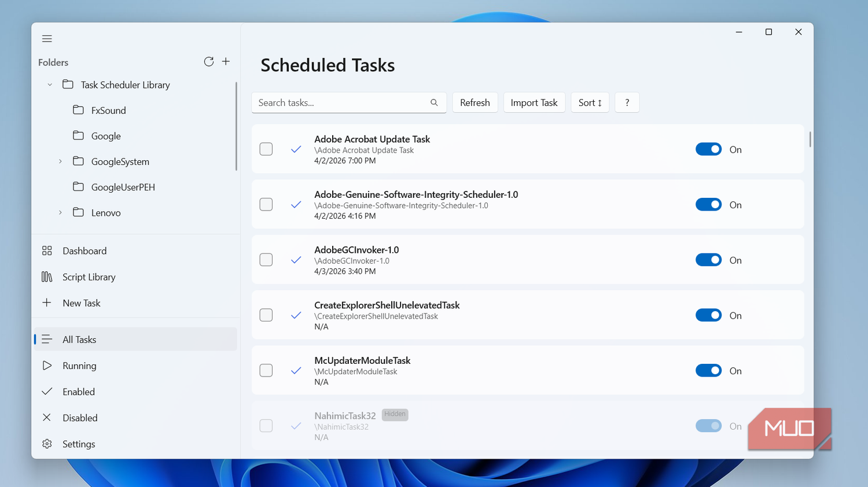Switch to All Tasks view
The image size is (868, 487).
(x=135, y=340)
